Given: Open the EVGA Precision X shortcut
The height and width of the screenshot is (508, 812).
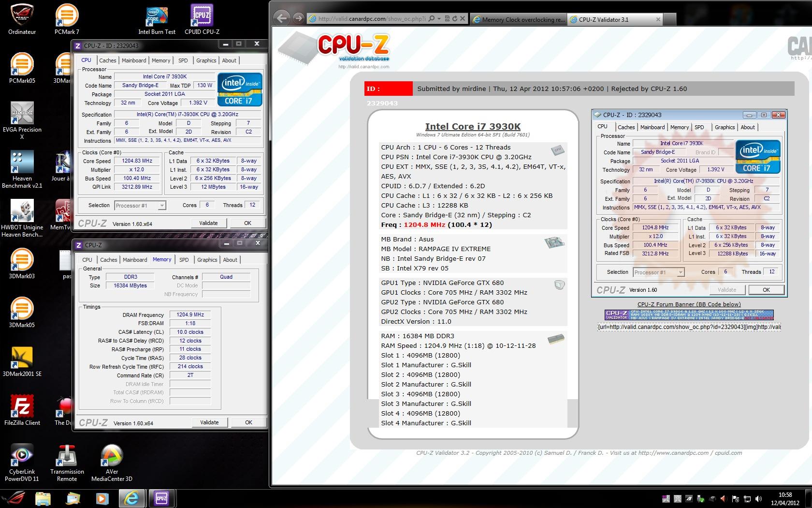Looking at the screenshot, I should click(x=22, y=120).
